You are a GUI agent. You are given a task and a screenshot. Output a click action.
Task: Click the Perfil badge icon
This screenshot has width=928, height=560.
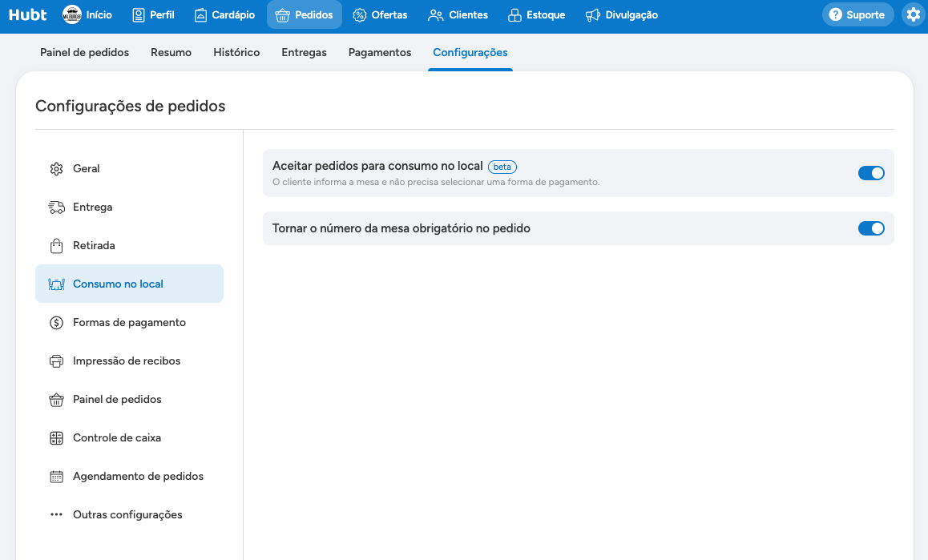139,15
